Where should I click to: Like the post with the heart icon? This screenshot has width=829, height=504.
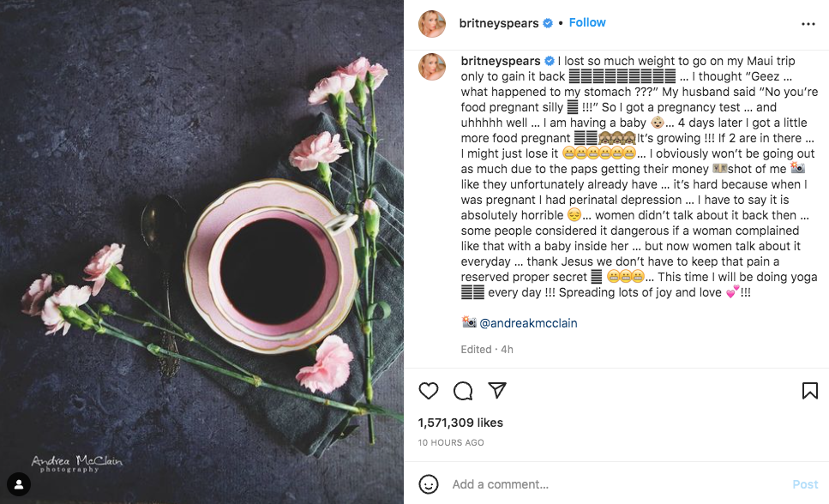pos(429,391)
